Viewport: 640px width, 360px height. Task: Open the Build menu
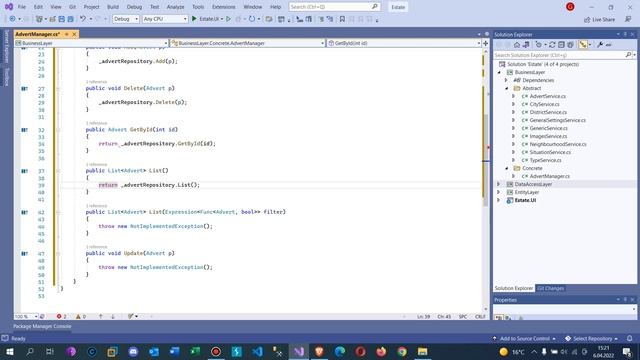113,7
